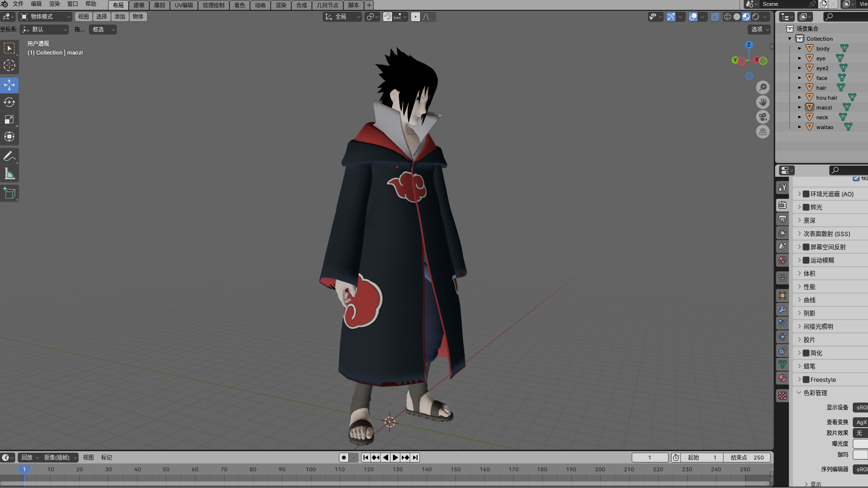Click the Add Cube tool icon

tap(9, 193)
